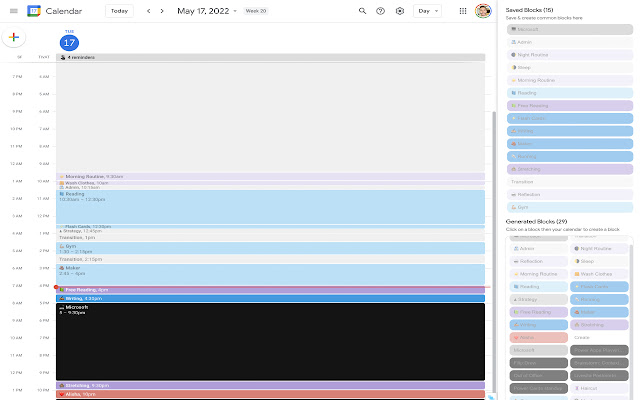Open the Gym 1:30 calendar event
This screenshot has height=400, width=640.
[x=270, y=249]
